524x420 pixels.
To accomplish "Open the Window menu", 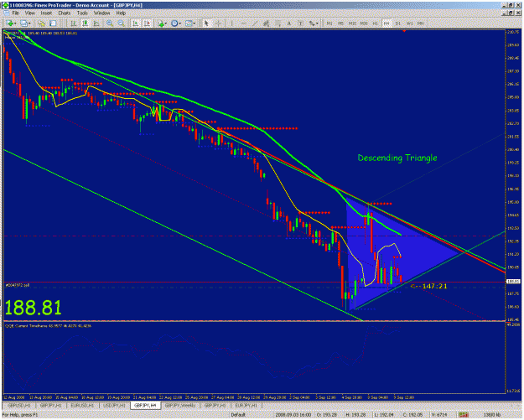I will click(102, 13).
